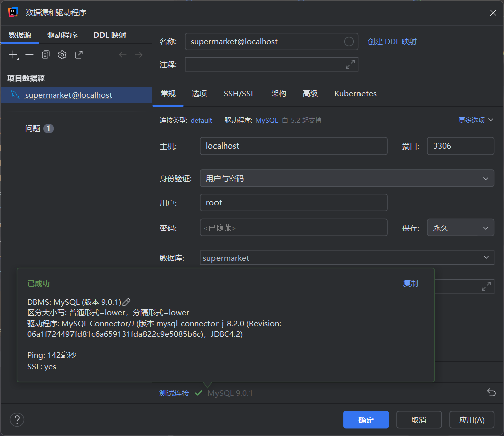The width and height of the screenshot is (504, 436).
Task: Click the Ping: 142毫秒 line
Action: coord(52,355)
